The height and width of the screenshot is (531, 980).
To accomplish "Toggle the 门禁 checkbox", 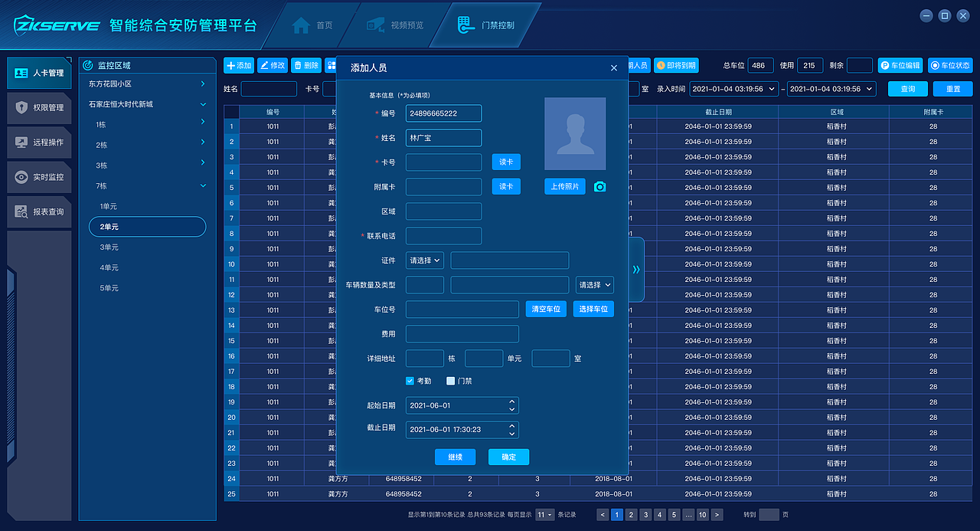I will click(451, 381).
